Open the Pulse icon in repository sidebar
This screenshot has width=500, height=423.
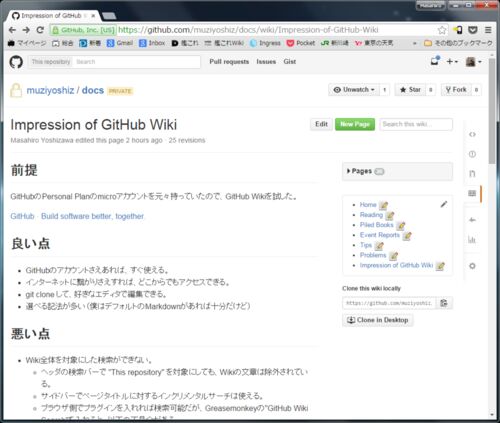[x=472, y=220]
